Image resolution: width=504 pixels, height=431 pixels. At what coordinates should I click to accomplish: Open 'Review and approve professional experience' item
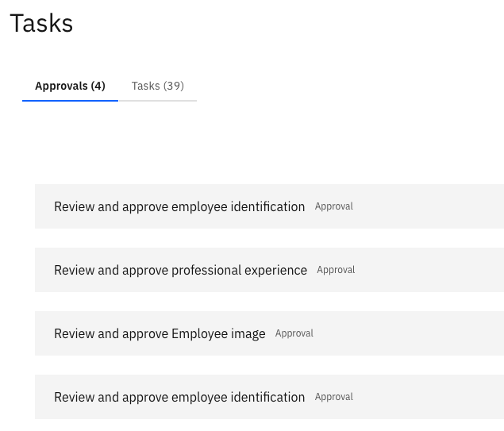click(269, 270)
